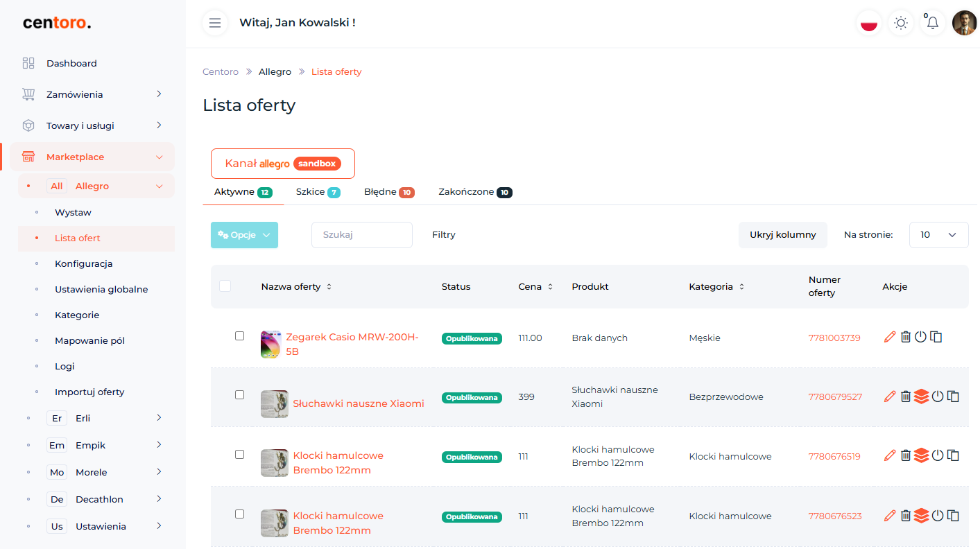Tick the select-all checkbox in table header

point(225,286)
